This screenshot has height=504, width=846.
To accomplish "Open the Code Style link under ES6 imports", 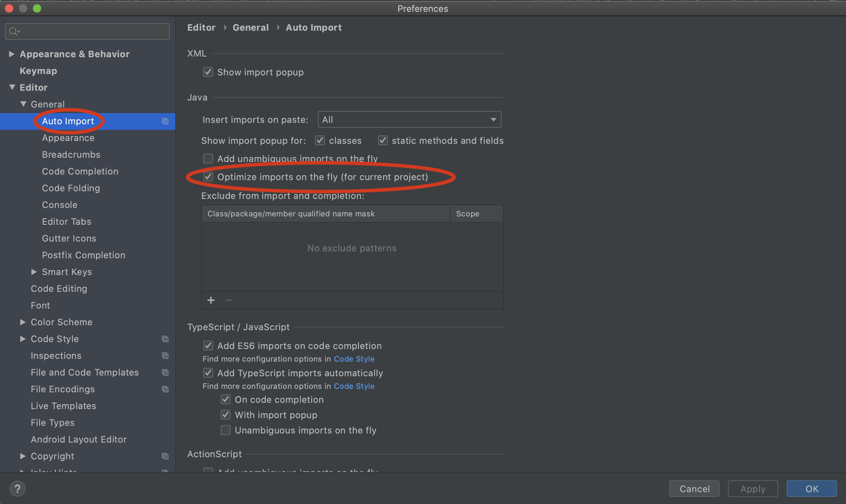I will [x=354, y=359].
